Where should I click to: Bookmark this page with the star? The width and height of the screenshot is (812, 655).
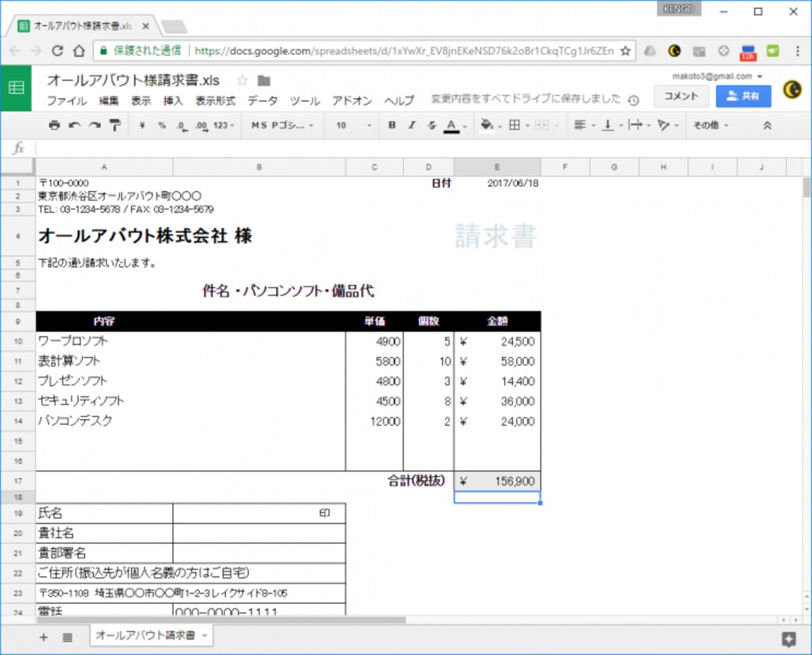pos(625,51)
